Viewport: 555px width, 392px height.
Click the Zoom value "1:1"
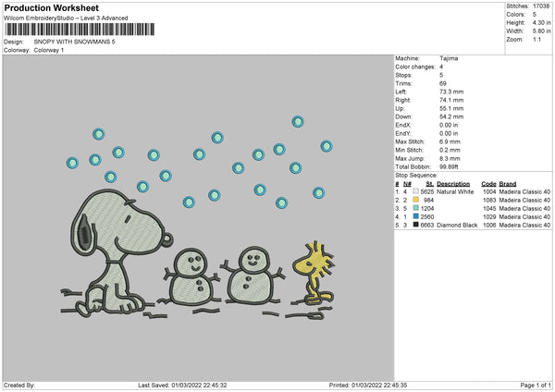pos(536,39)
